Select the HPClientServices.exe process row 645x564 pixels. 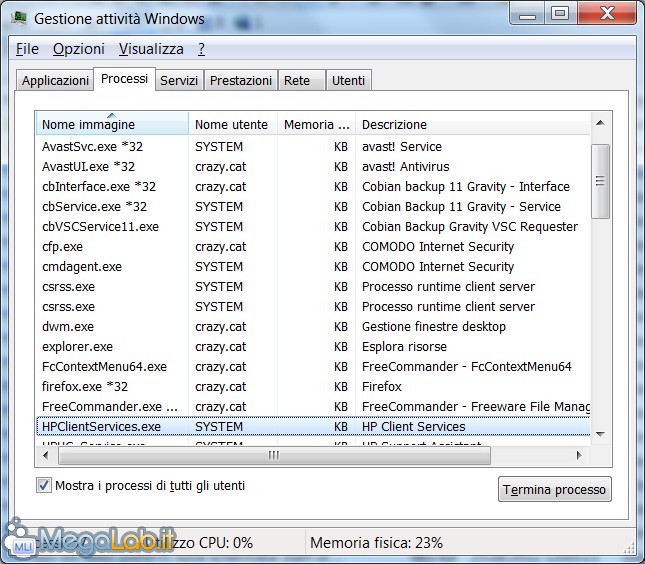point(313,427)
